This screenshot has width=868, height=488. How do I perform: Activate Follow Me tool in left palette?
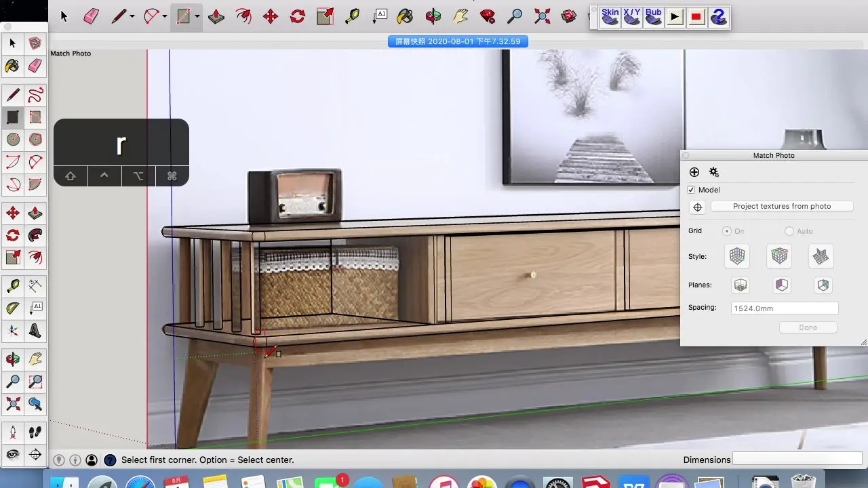[x=35, y=236]
